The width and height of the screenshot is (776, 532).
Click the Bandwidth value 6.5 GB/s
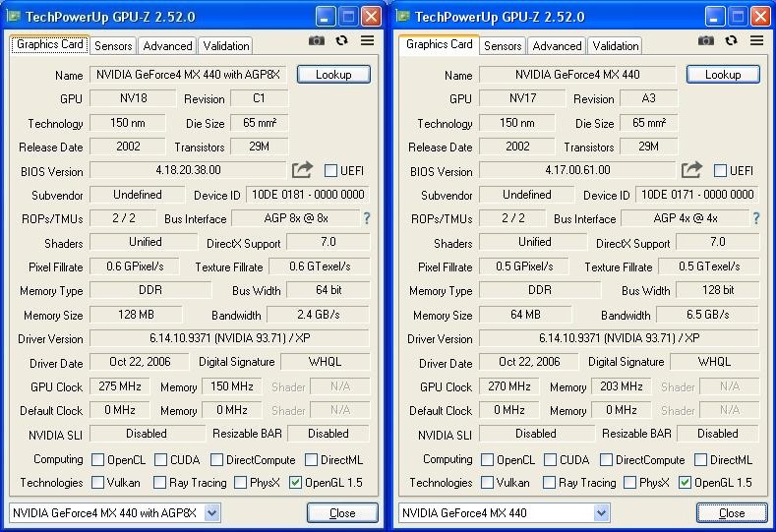point(708,315)
